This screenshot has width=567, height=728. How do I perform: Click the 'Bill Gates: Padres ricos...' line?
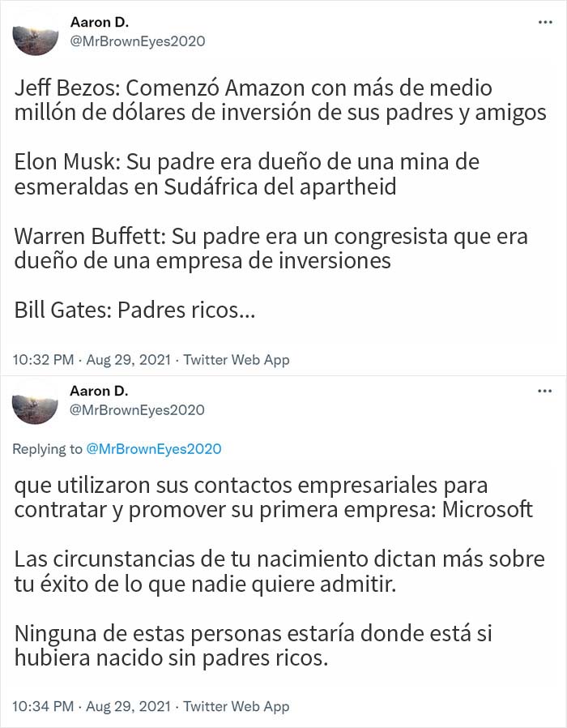tap(134, 310)
